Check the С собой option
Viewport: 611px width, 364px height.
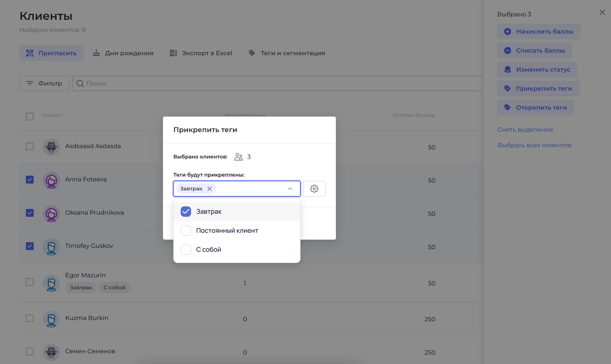186,249
